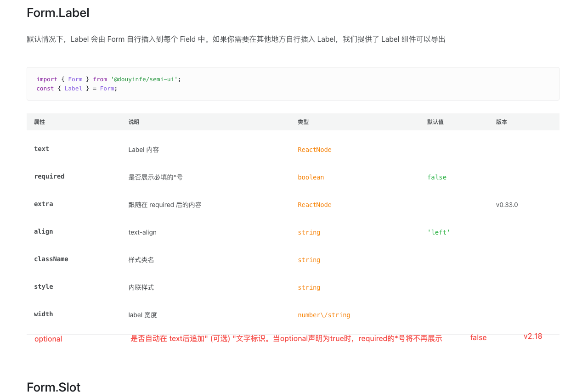Click the string type of align property
The height and width of the screenshot is (392, 582).
309,232
